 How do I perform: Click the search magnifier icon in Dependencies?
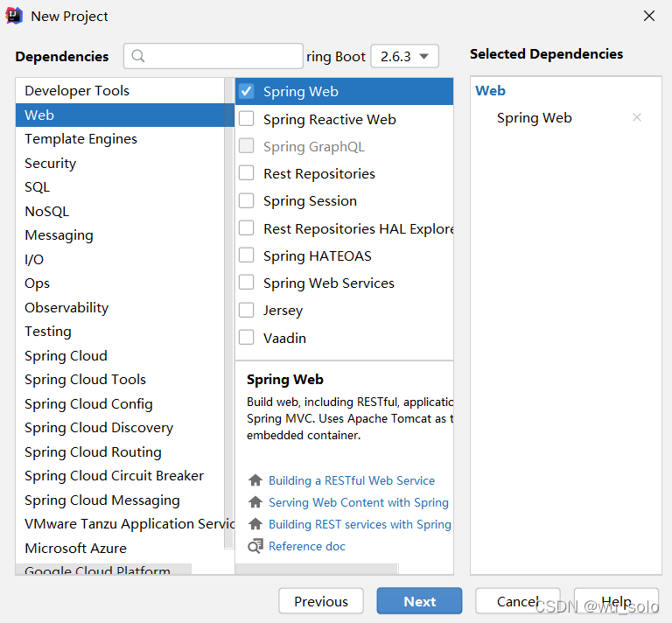[x=138, y=56]
